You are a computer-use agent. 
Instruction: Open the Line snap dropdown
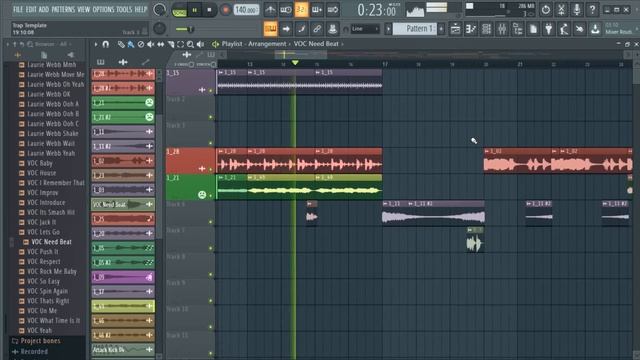click(x=365, y=29)
